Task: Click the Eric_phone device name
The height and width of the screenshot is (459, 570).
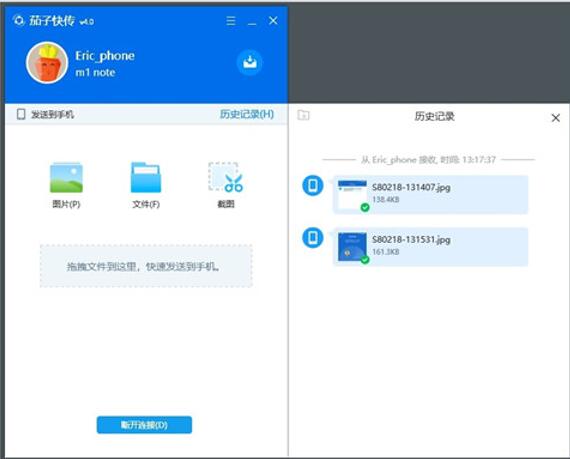Action: (105, 56)
